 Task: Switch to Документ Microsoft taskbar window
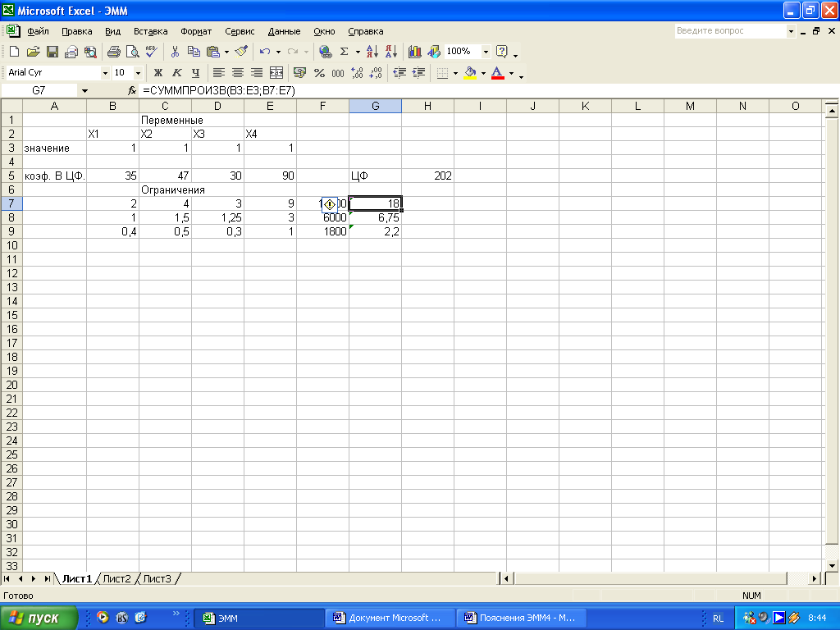[x=390, y=619]
